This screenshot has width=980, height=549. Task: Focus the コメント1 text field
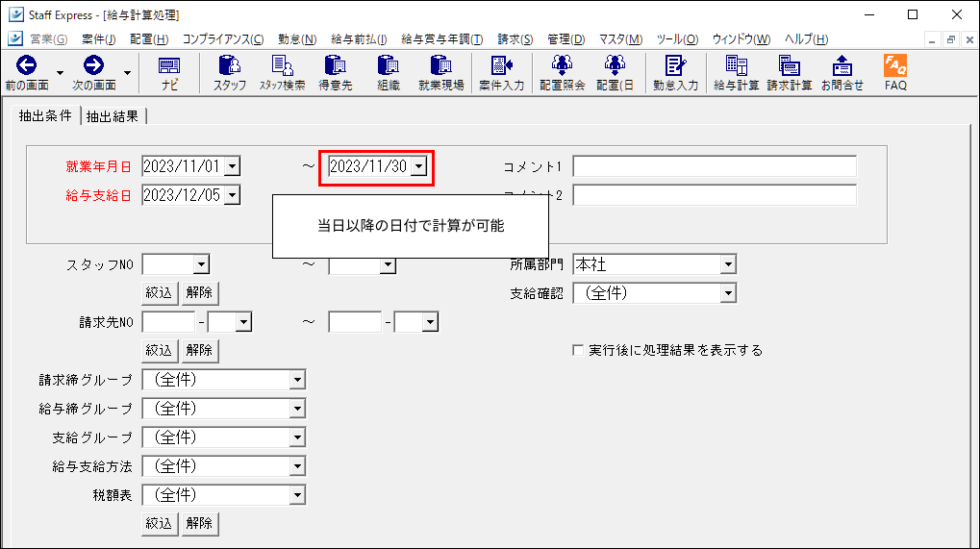pos(715,166)
